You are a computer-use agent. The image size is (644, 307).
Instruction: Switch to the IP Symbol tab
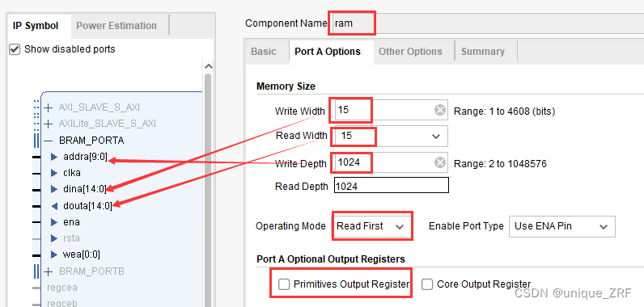pos(36,26)
